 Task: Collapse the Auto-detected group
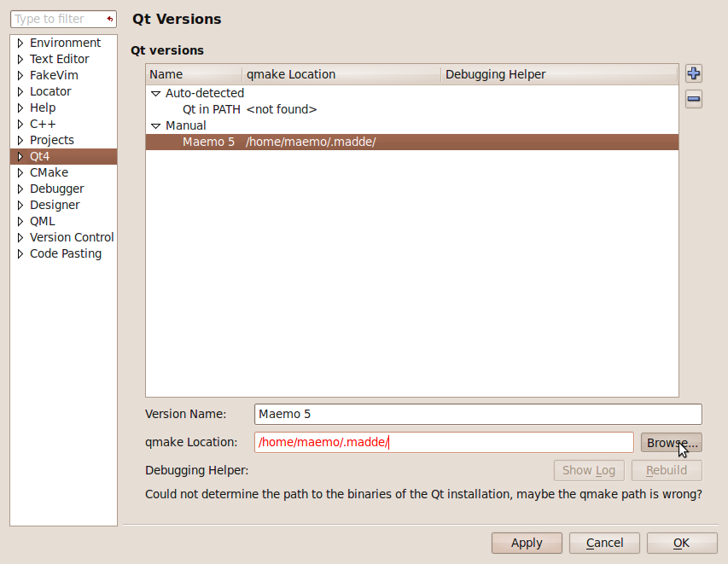tap(155, 94)
